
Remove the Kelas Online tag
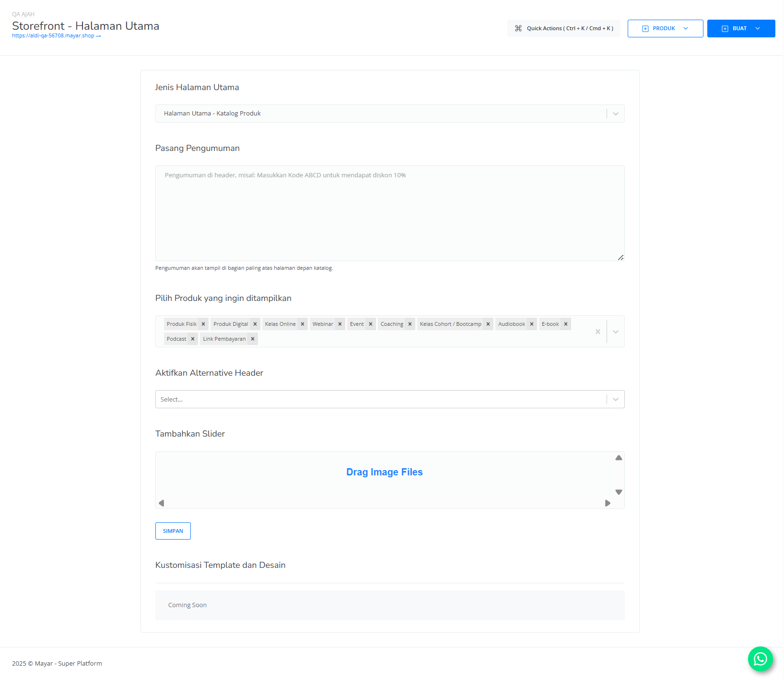pos(303,324)
